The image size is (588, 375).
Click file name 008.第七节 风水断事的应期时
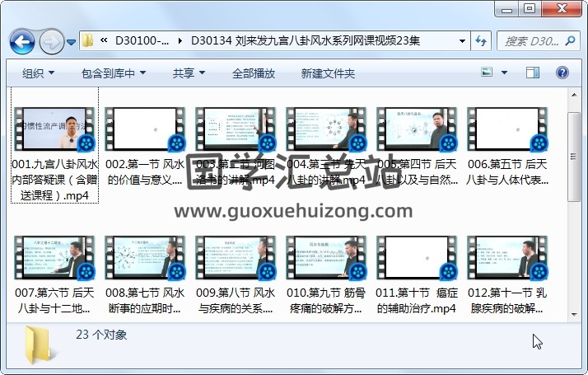145,300
